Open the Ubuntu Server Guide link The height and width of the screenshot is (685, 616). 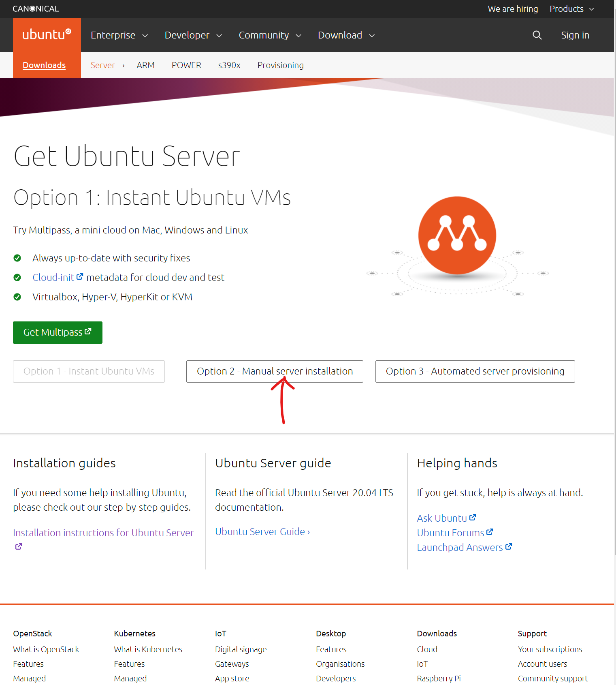point(262,531)
